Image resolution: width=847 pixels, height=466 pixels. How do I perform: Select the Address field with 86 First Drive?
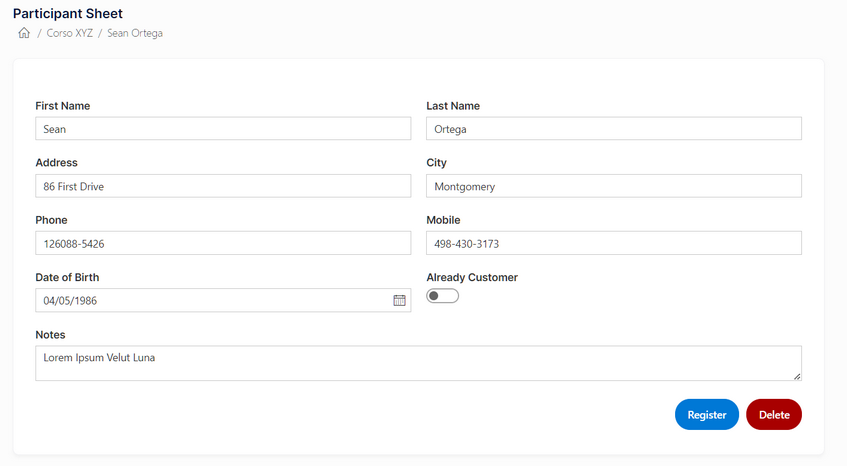tap(223, 186)
